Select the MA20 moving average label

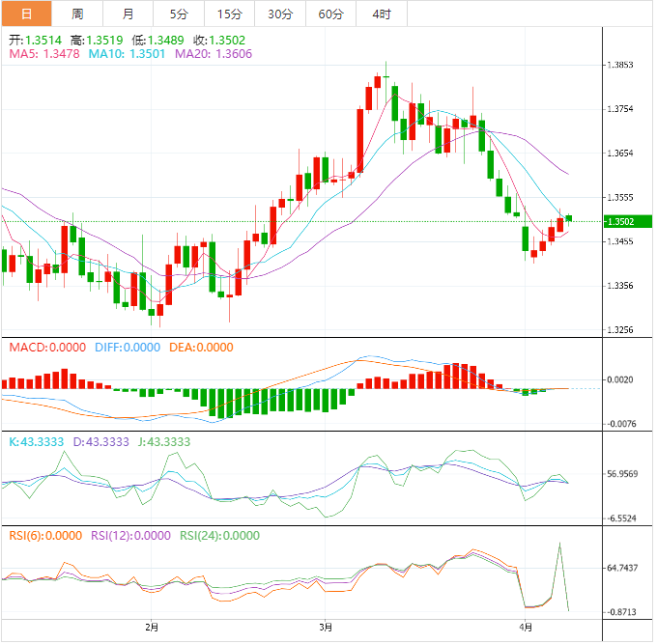click(x=212, y=54)
